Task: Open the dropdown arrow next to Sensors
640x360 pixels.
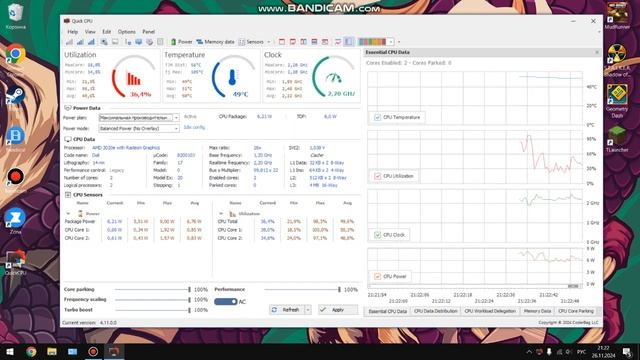Action: [x=269, y=42]
